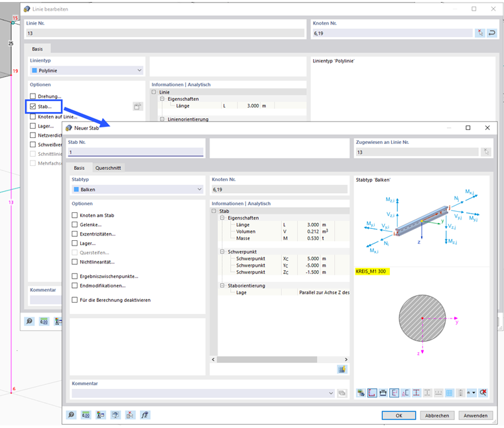Click the Masse value 0.530

(313, 238)
